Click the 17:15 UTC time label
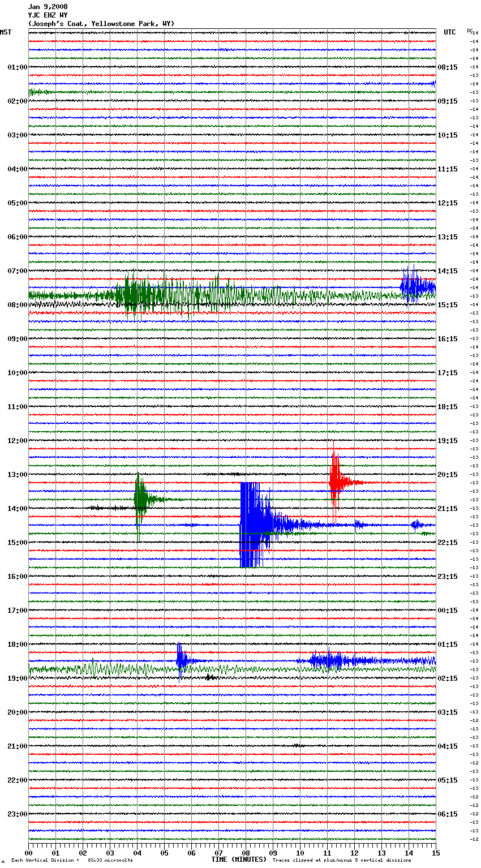481x868 pixels. pyautogui.click(x=448, y=373)
